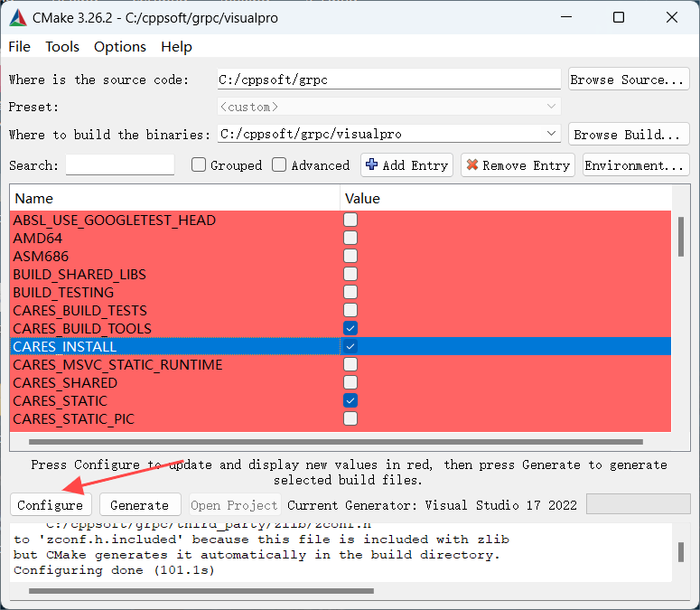Select the CARES_STATIC_PIC row name
The width and height of the screenshot is (700, 610).
coord(74,419)
